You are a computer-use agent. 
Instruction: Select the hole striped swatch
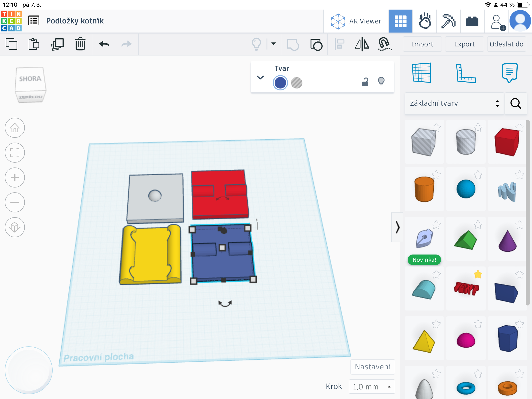(297, 83)
